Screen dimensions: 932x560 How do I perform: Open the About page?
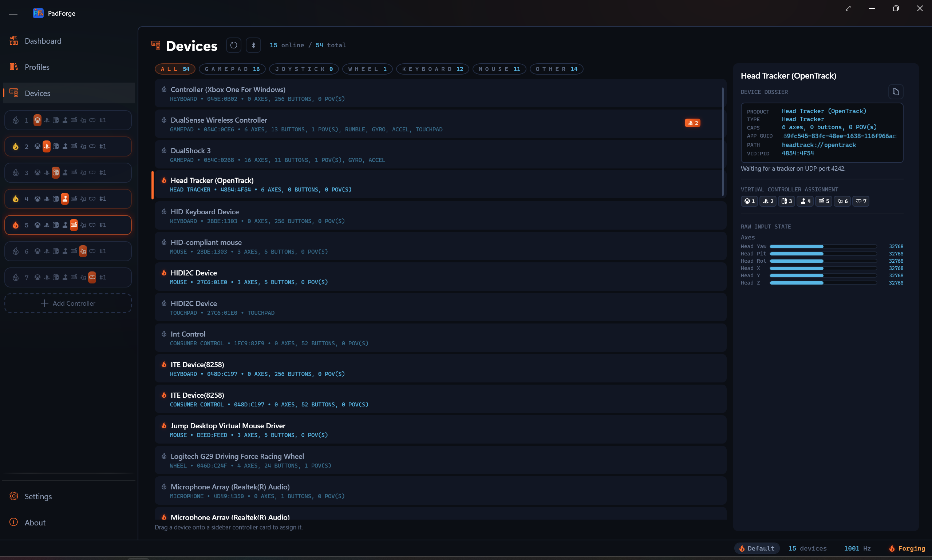(69, 523)
